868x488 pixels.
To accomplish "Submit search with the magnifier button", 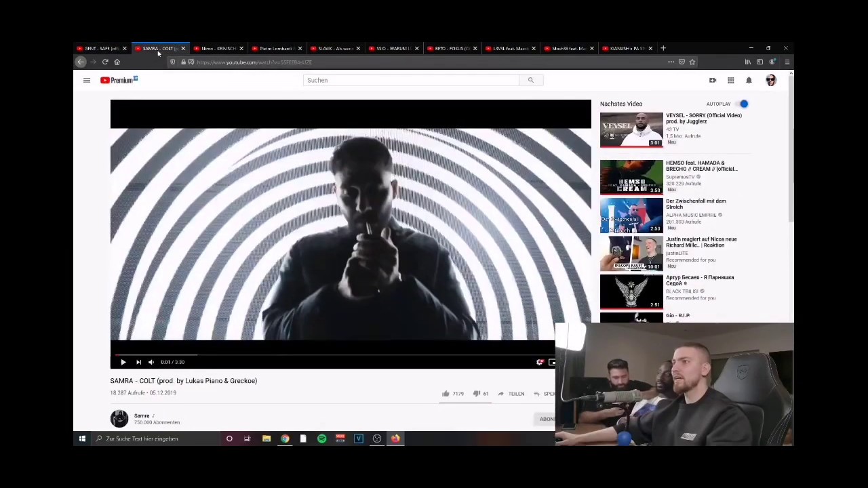I will click(x=530, y=80).
